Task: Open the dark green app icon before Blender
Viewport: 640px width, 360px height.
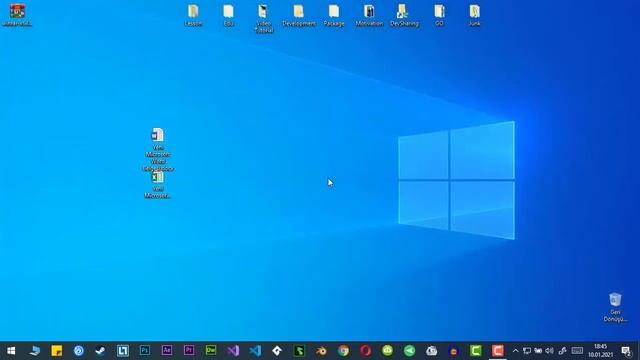Action: (x=299, y=351)
